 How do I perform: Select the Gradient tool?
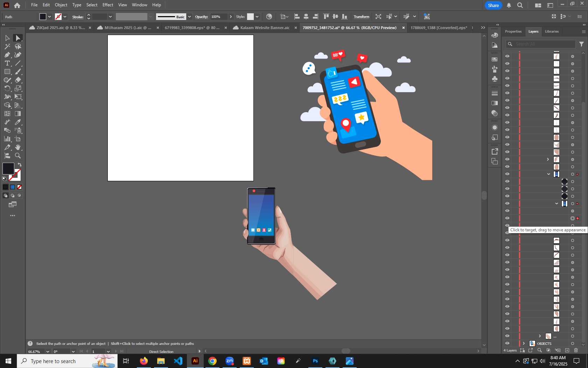(18, 114)
